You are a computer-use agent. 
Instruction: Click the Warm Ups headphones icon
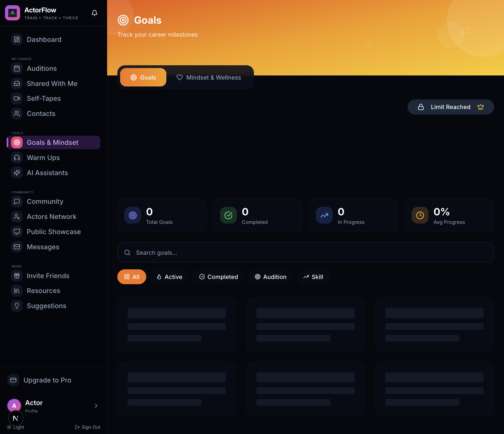[17, 158]
